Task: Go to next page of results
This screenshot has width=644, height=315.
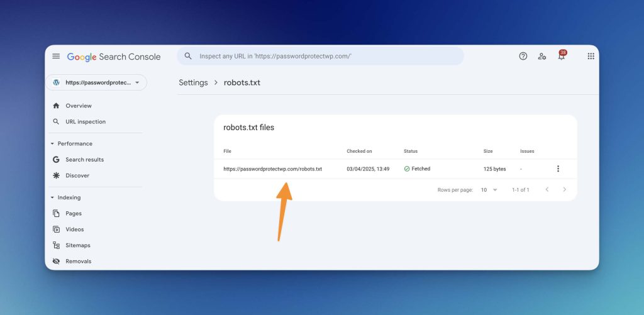Action: [x=564, y=189]
